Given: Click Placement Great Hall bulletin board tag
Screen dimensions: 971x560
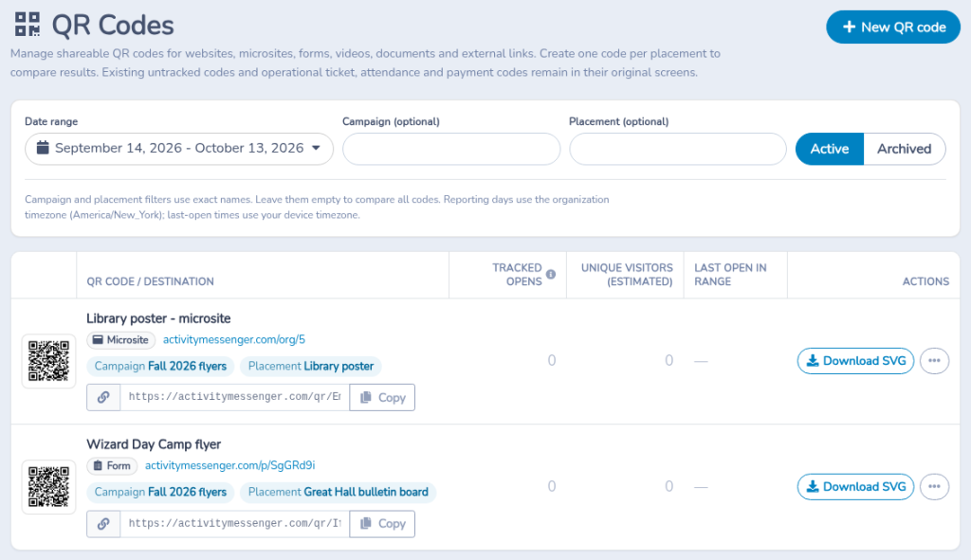Looking at the screenshot, I should pyautogui.click(x=339, y=492).
